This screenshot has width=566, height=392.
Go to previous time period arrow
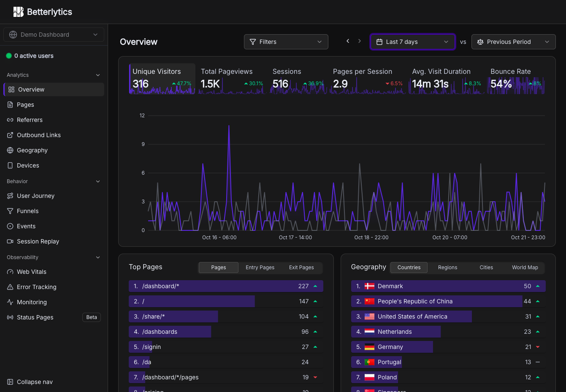pyautogui.click(x=348, y=41)
